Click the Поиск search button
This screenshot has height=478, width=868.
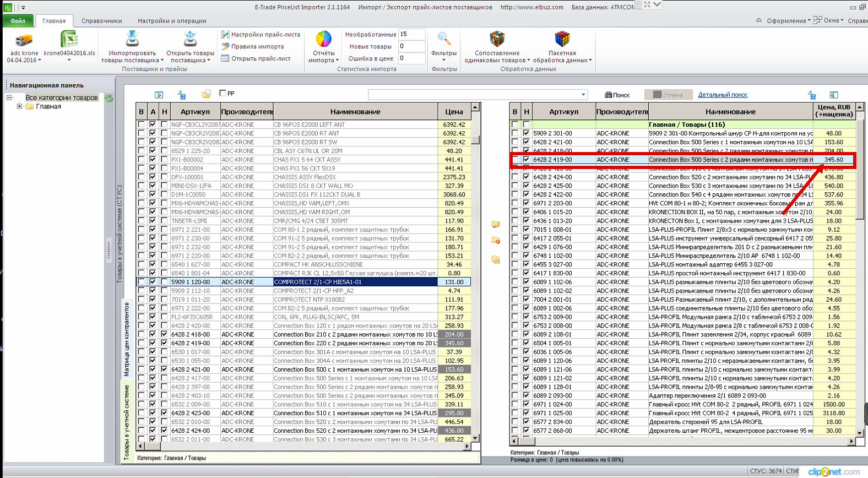coord(617,95)
